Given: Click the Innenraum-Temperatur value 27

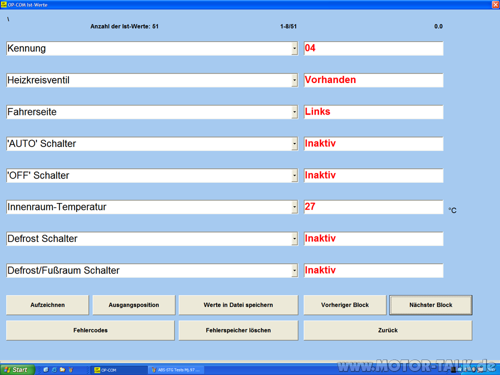Looking at the screenshot, I should pyautogui.click(x=373, y=207).
